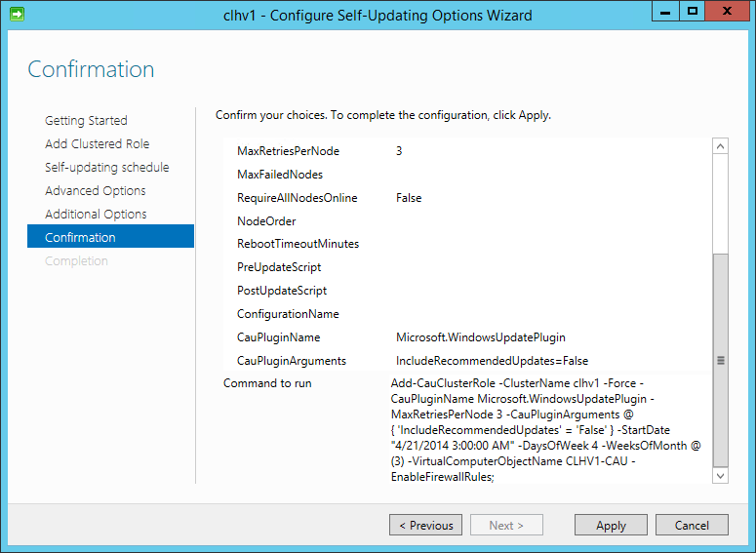This screenshot has width=756, height=553.
Task: Close the Configure Self-Updating Options Wizard
Action: coord(727,11)
